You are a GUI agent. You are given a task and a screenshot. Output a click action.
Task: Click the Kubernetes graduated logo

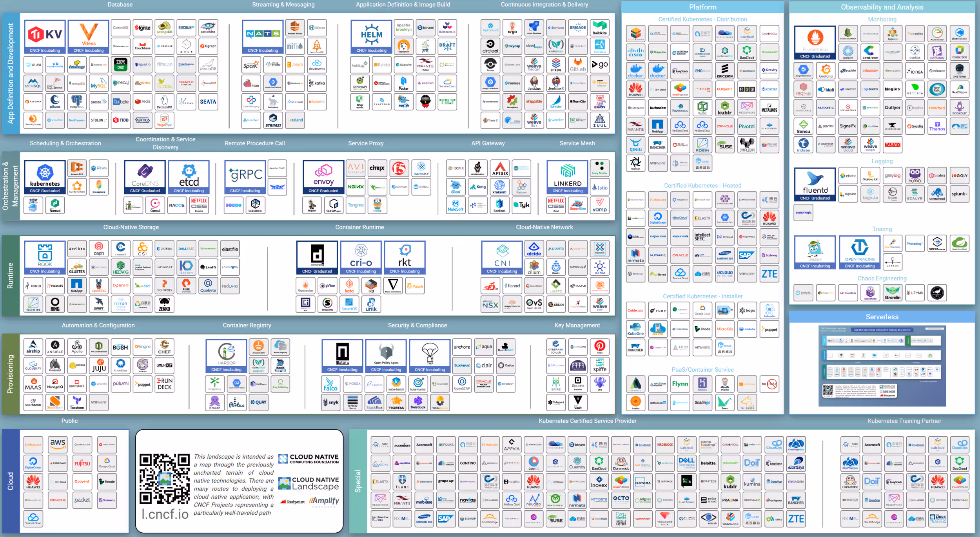click(45, 177)
